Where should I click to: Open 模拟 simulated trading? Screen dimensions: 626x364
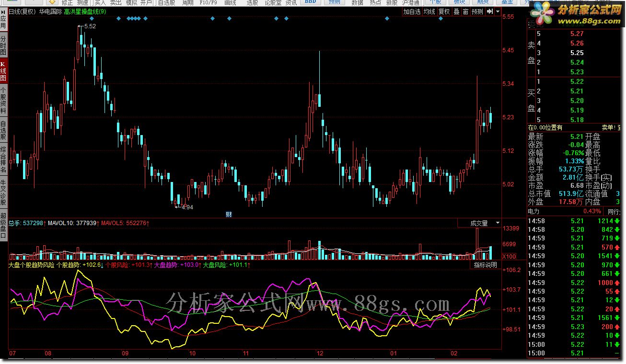[x=131, y=2]
